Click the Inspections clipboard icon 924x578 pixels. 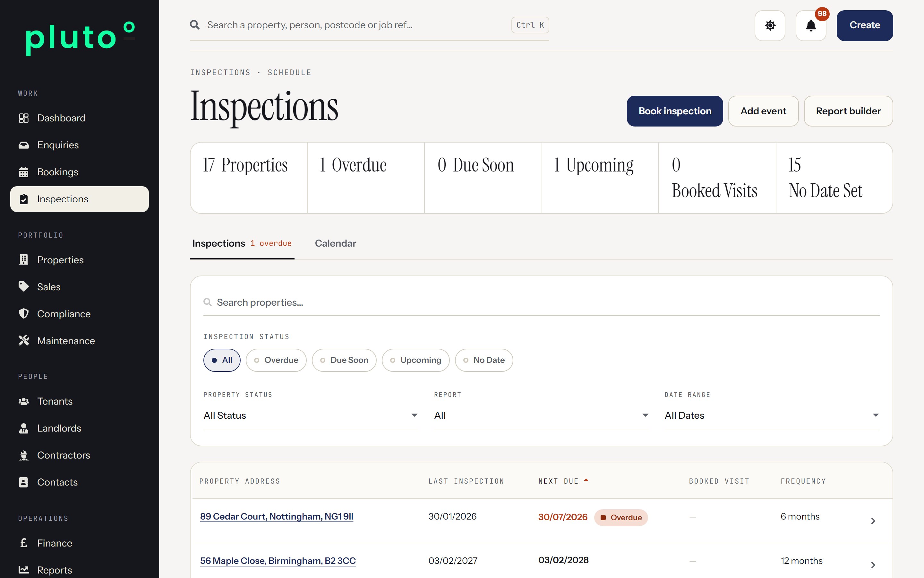[24, 199]
